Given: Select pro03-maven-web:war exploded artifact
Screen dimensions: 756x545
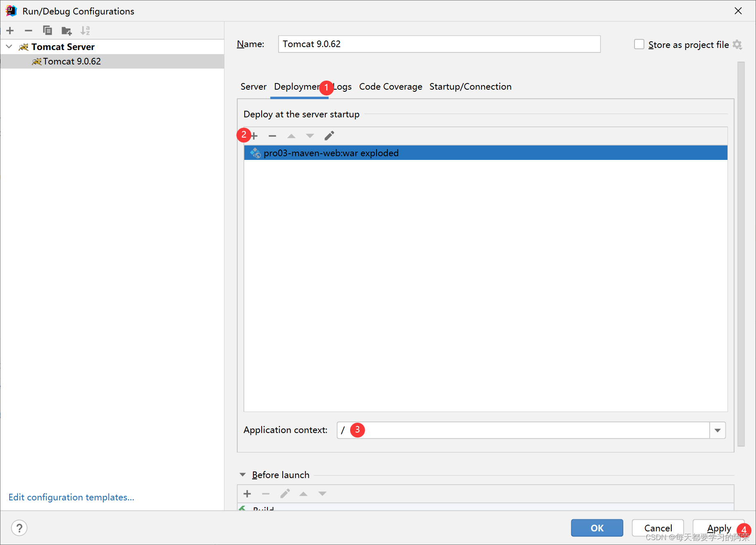Looking at the screenshot, I should pos(485,153).
